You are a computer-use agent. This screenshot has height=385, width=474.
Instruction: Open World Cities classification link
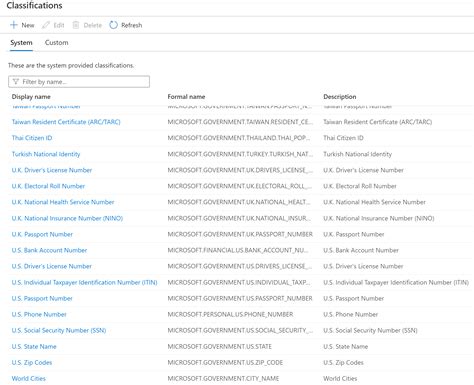click(x=29, y=379)
